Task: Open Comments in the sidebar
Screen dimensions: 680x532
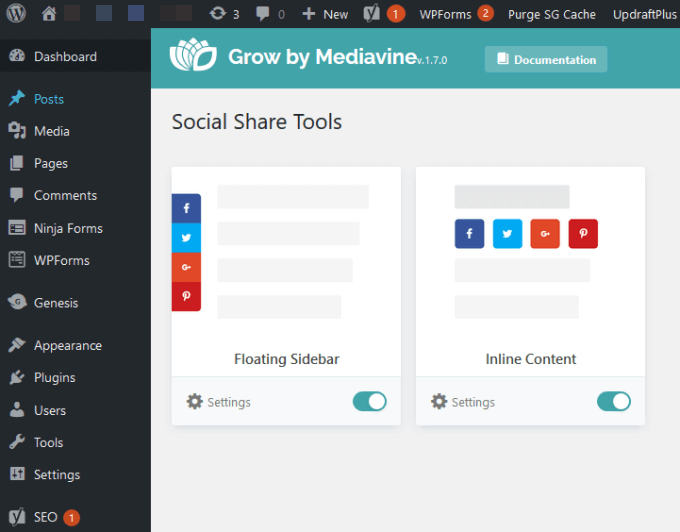Action: pos(65,196)
